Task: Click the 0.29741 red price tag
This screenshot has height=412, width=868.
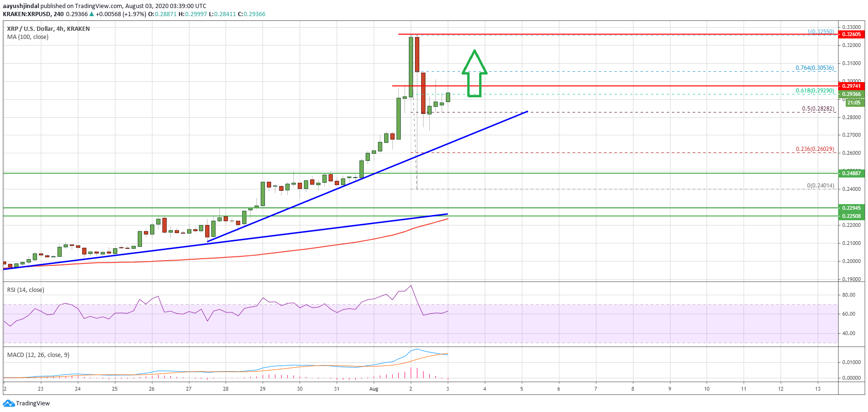Action: 851,86
